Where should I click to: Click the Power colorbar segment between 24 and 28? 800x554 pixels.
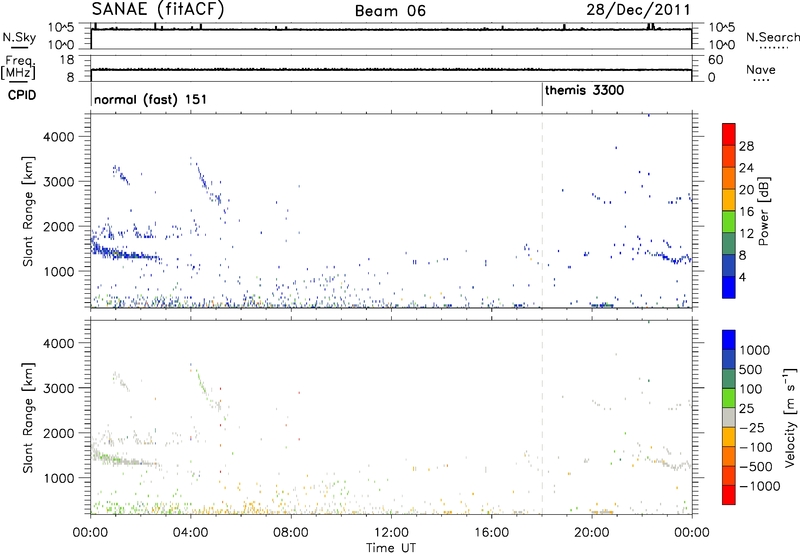(x=729, y=156)
